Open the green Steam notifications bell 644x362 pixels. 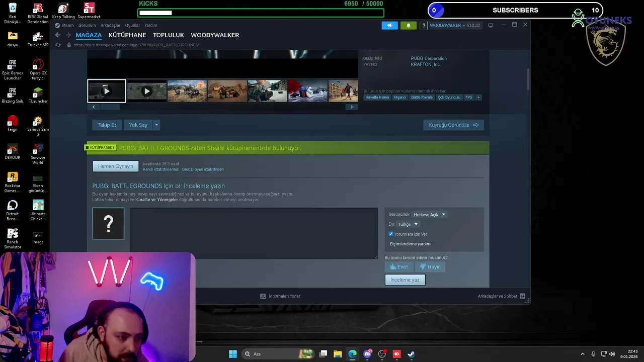[x=408, y=25]
